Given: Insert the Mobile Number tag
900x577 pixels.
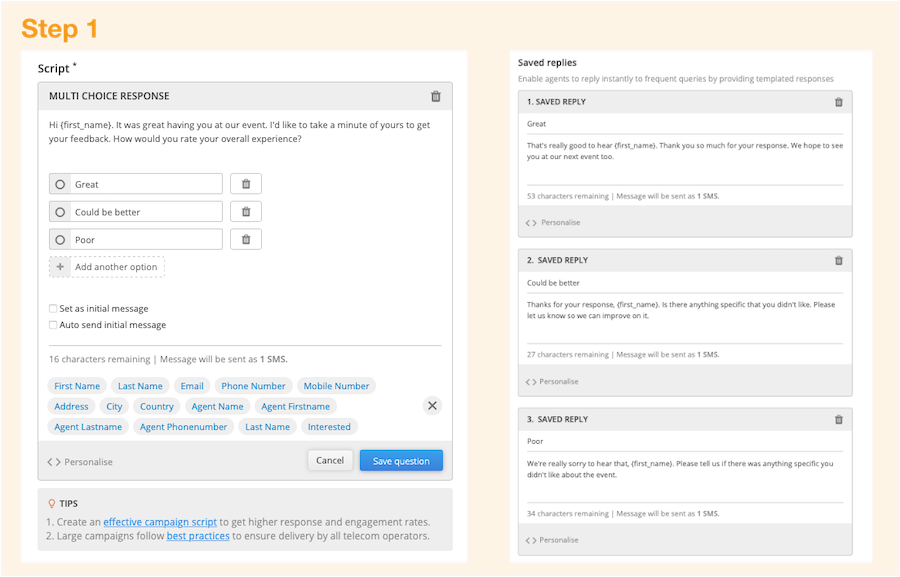Looking at the screenshot, I should [336, 386].
